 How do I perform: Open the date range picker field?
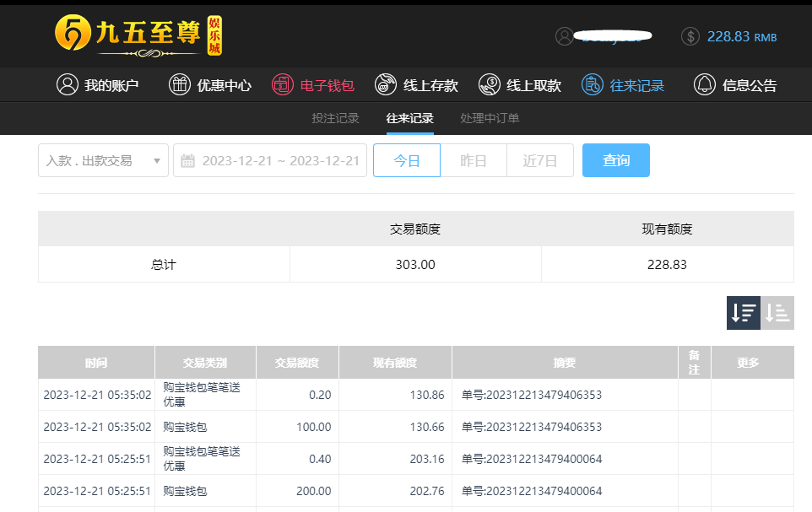(270, 160)
